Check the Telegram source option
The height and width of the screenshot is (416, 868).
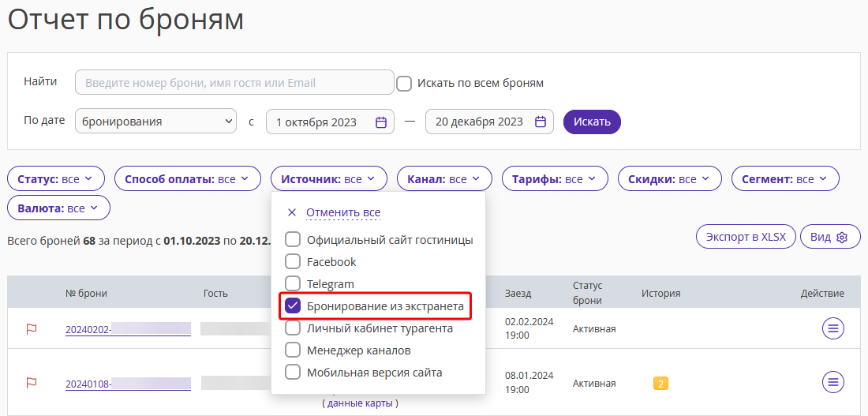click(292, 283)
